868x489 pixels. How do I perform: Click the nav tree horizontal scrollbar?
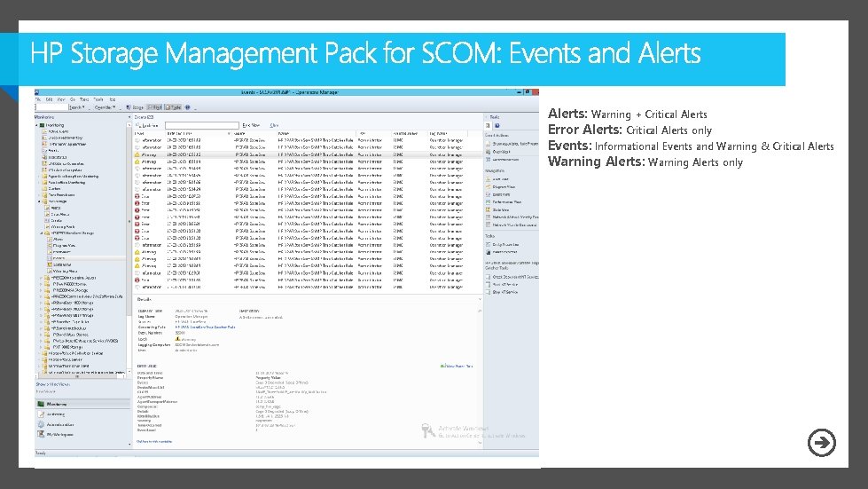[x=81, y=375]
